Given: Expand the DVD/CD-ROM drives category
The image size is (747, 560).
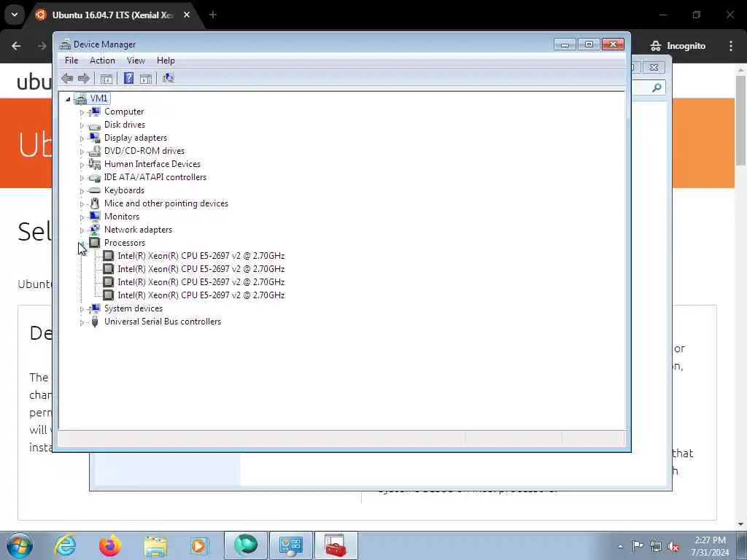Looking at the screenshot, I should 82,152.
